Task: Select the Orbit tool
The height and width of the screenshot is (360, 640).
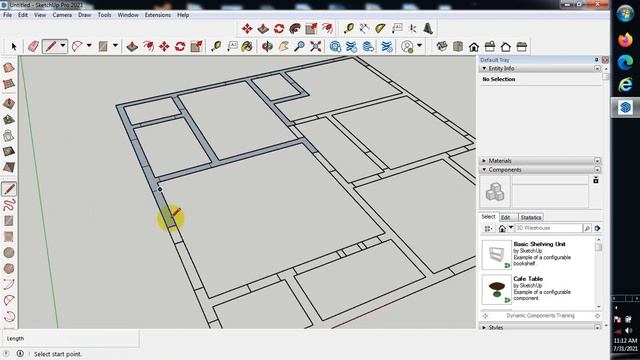Action: point(267,47)
